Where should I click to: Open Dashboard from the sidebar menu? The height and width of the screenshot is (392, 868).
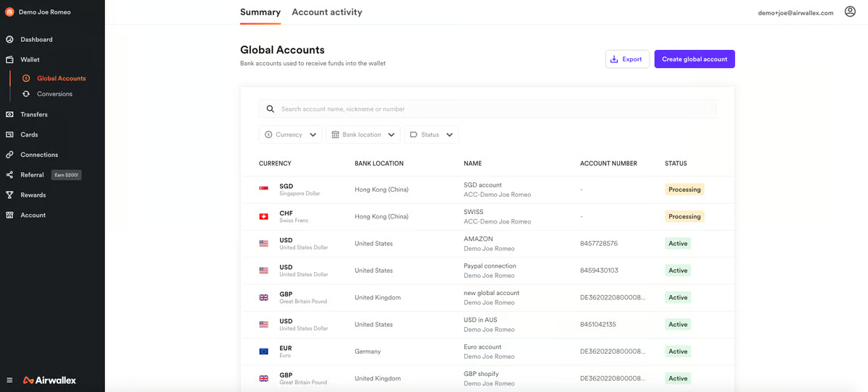(x=36, y=39)
